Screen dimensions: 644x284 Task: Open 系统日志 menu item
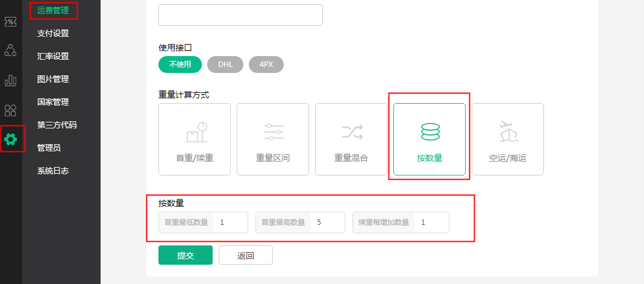(x=53, y=171)
